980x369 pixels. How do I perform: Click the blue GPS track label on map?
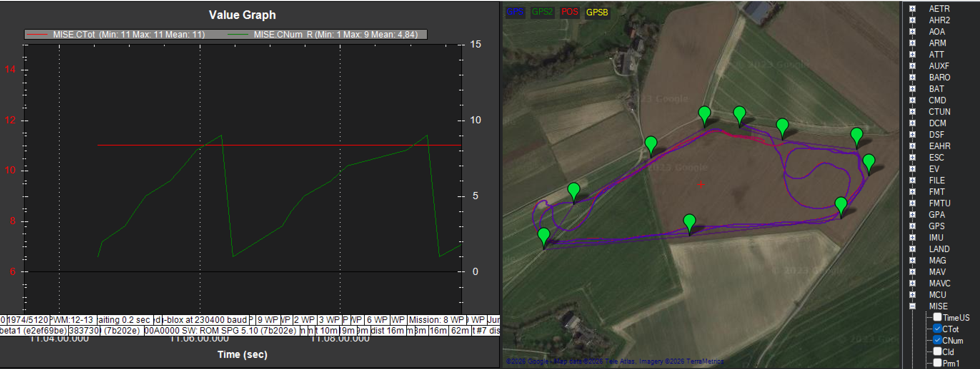515,12
